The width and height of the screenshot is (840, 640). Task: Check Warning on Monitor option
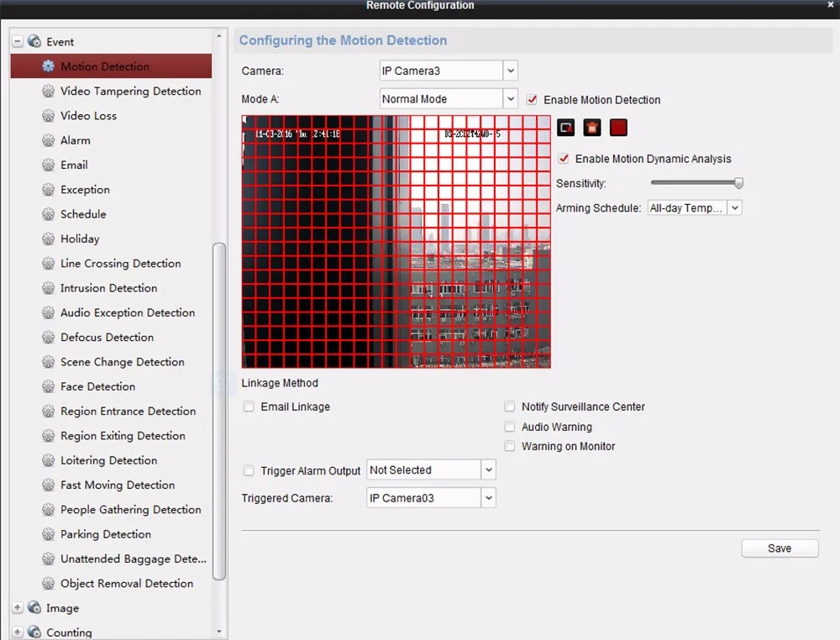pyautogui.click(x=510, y=446)
